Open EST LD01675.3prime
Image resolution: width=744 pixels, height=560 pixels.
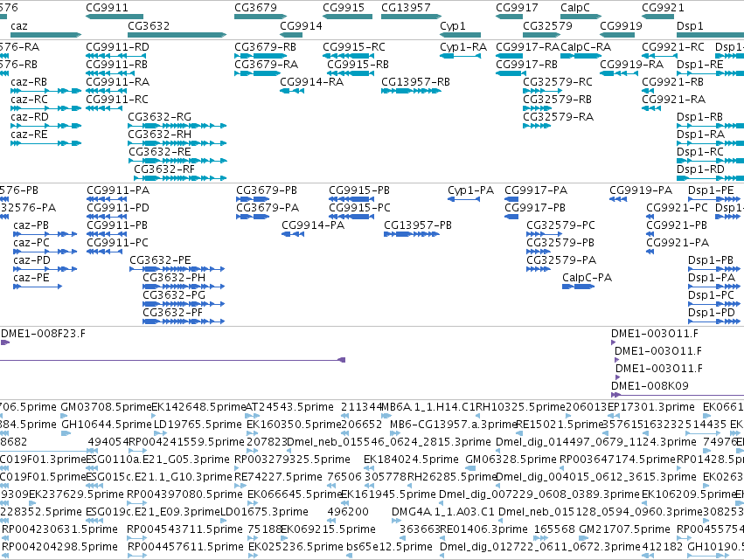click(265, 512)
